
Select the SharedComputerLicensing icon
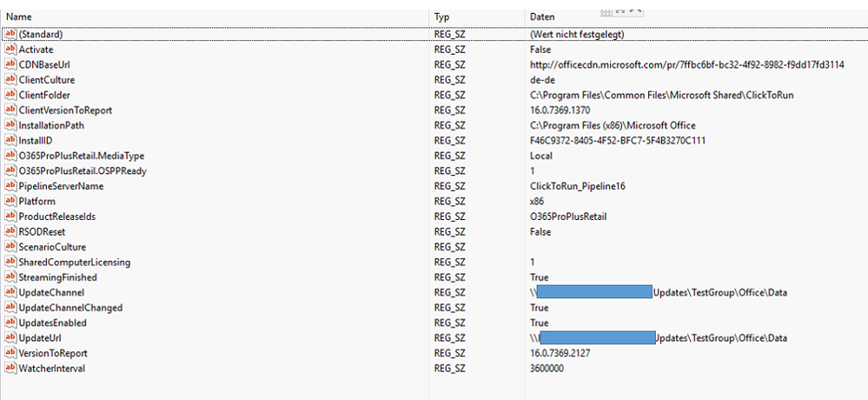click(x=10, y=262)
